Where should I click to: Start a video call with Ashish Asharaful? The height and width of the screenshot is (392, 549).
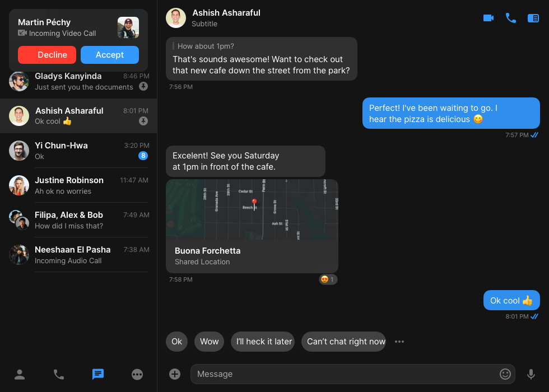click(x=488, y=17)
